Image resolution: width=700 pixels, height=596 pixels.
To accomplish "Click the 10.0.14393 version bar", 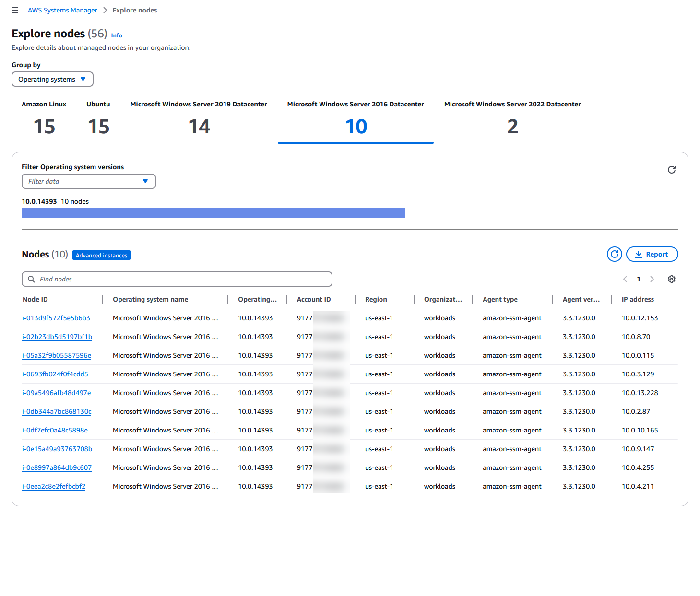I will click(x=213, y=213).
